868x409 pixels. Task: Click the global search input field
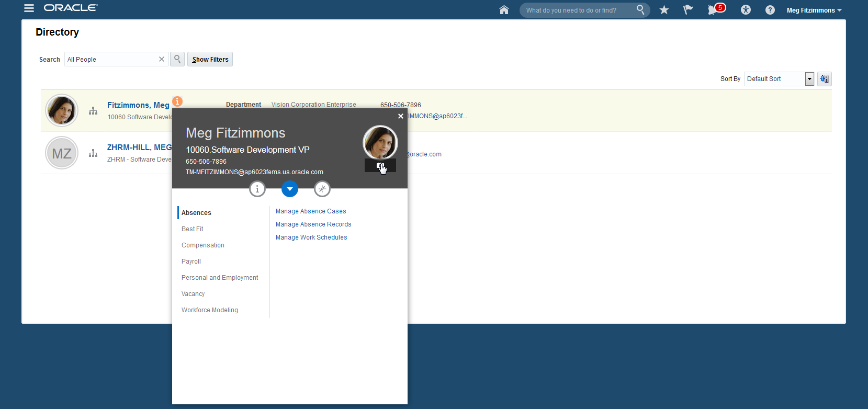[578, 10]
